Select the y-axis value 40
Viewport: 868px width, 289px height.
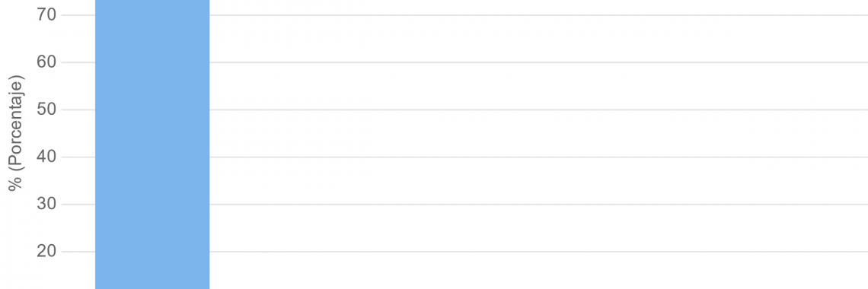(x=46, y=157)
